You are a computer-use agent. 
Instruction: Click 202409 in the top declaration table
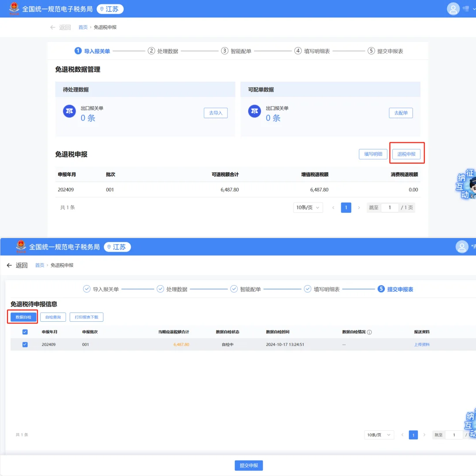coord(66,190)
